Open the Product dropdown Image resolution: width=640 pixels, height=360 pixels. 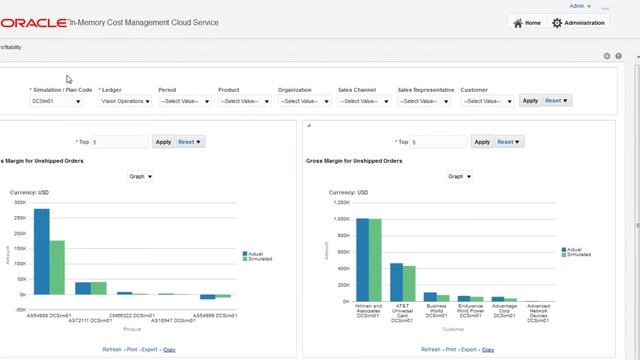[244, 101]
